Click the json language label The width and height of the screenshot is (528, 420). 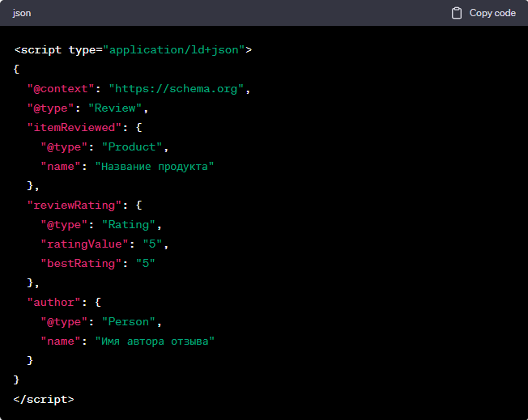click(x=22, y=13)
